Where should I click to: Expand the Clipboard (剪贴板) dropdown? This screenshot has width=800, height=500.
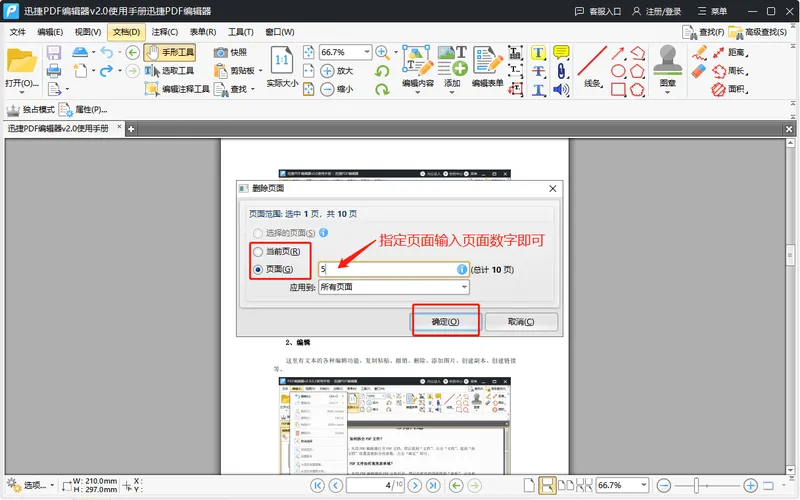(x=261, y=70)
